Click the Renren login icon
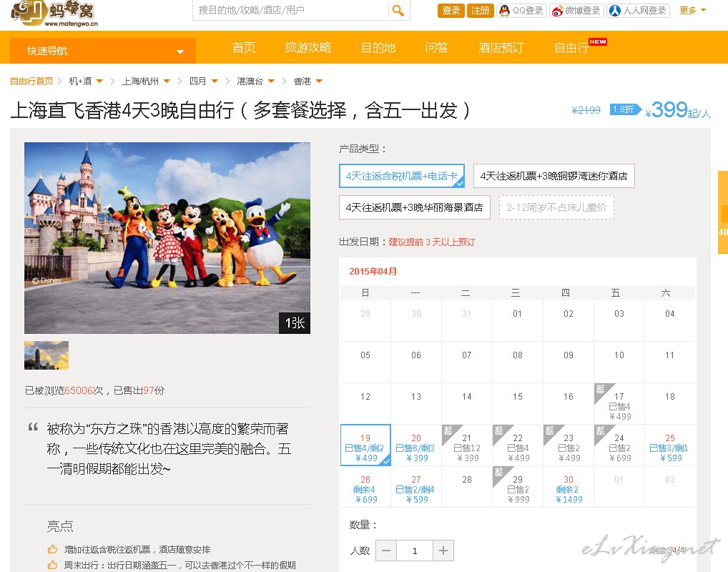 pyautogui.click(x=615, y=10)
